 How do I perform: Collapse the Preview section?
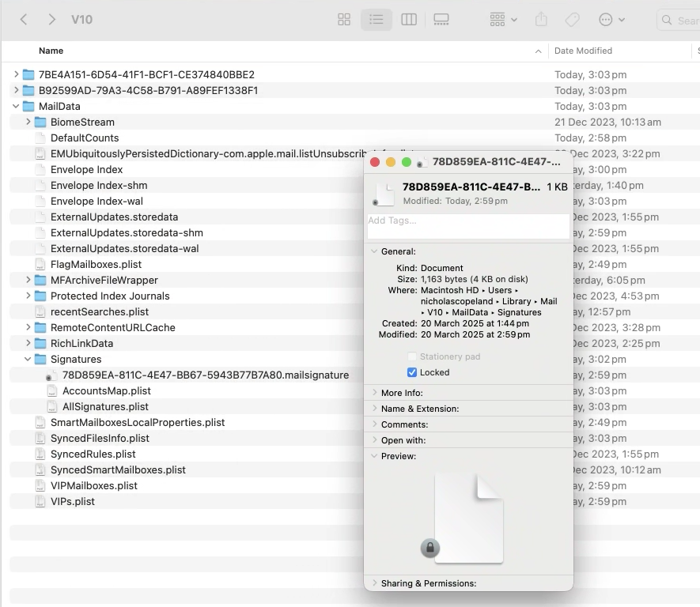(x=374, y=456)
